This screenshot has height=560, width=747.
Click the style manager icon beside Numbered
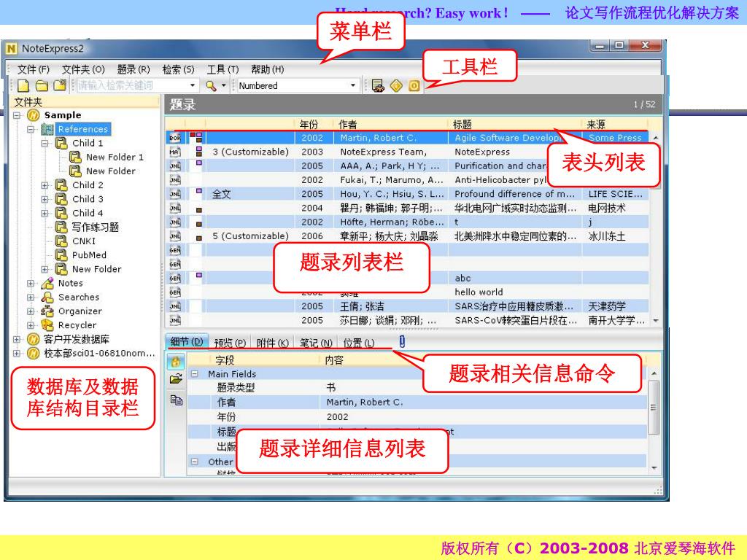[x=378, y=86]
